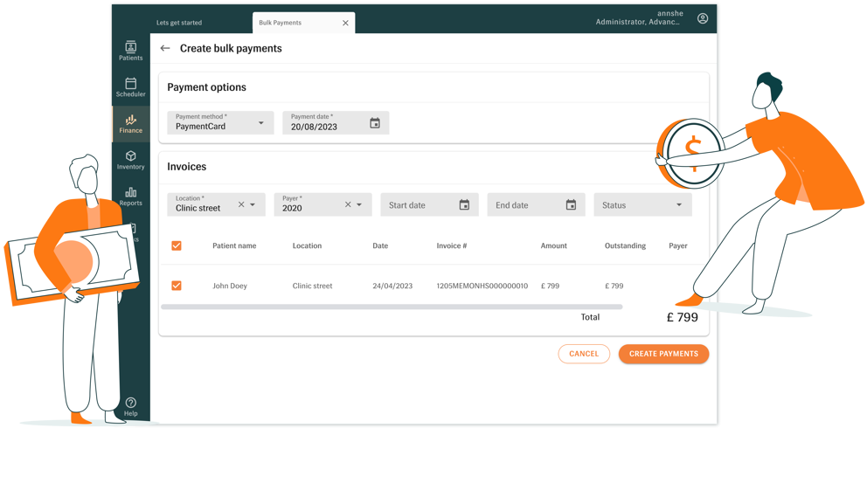The width and height of the screenshot is (867, 504).
Task: Open the Payment date calendar icon
Action: 375,122
